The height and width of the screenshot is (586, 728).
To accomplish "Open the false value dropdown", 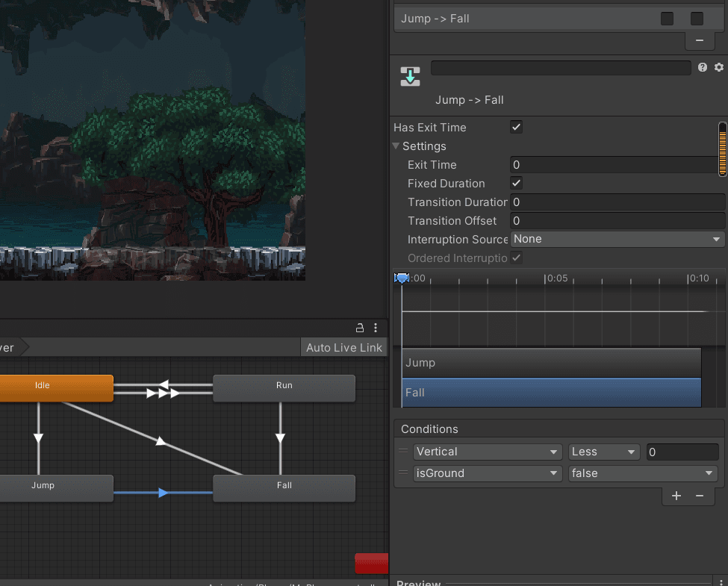I will [x=643, y=473].
